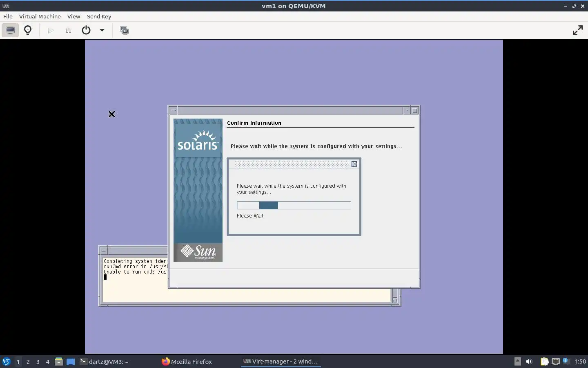
Task: Click scrollbar down arrow in console window
Action: click(x=395, y=300)
